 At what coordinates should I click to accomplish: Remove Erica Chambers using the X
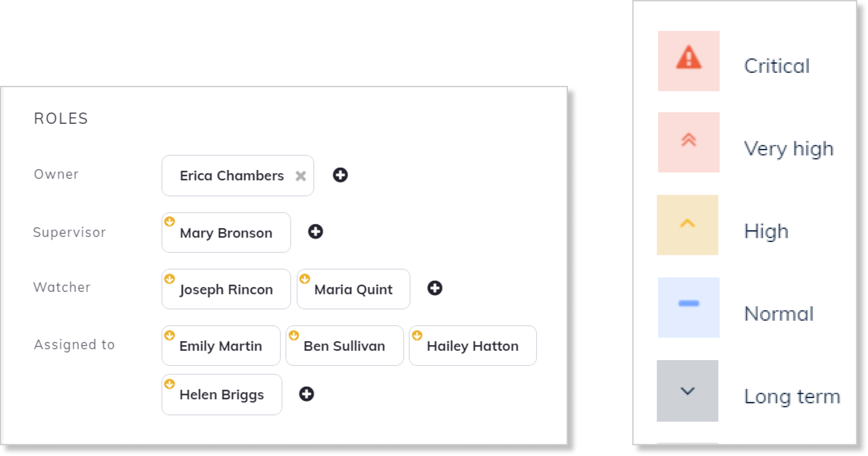(x=301, y=176)
